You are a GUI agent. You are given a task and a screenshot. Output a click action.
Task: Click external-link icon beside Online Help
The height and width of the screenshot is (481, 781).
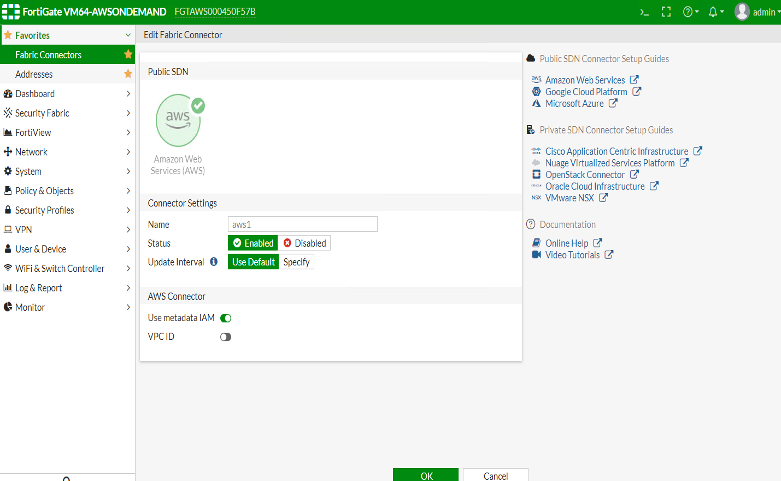[x=597, y=242]
